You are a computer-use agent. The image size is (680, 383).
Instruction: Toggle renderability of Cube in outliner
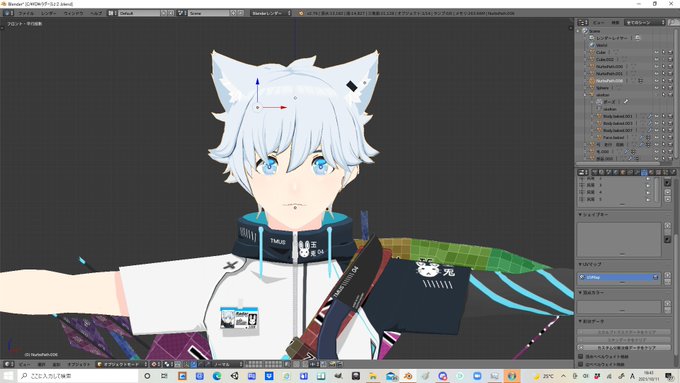point(670,52)
